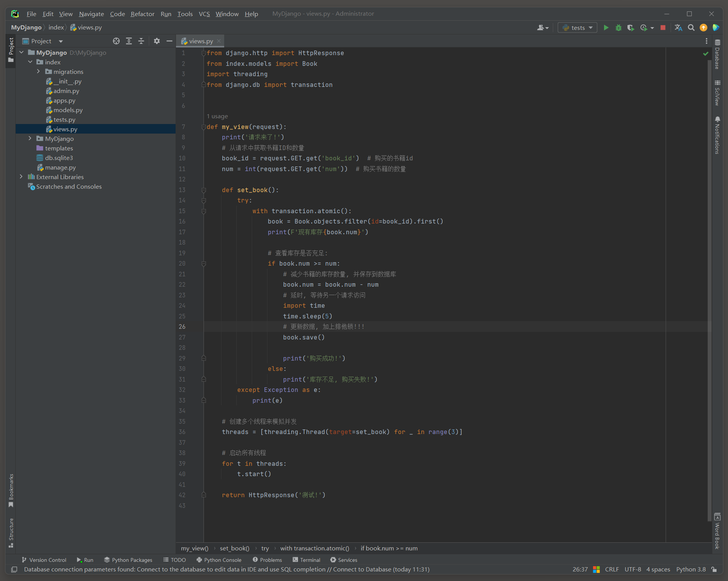Open the Refactor menu
728x581 pixels.
pyautogui.click(x=142, y=14)
